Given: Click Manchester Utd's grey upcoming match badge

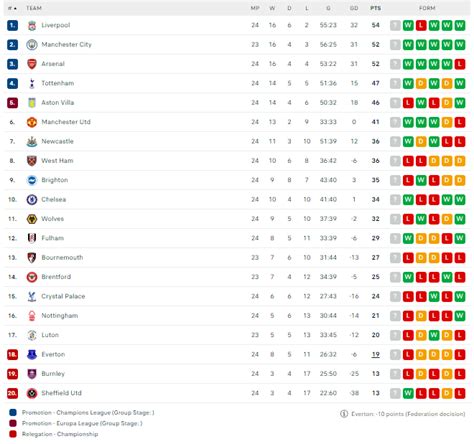Looking at the screenshot, I should 395,122.
